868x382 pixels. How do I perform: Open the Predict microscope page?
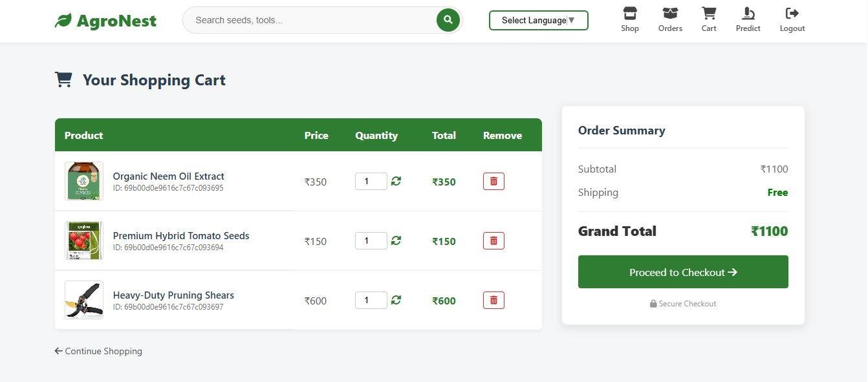pos(748,19)
